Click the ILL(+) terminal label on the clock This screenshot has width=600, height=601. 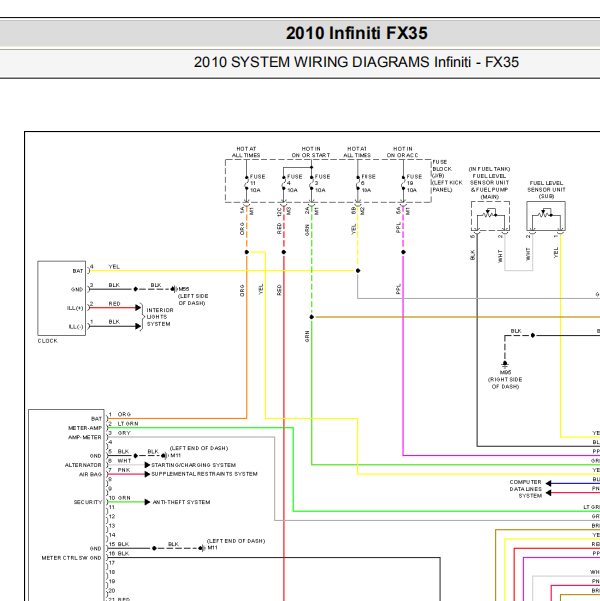point(75,308)
